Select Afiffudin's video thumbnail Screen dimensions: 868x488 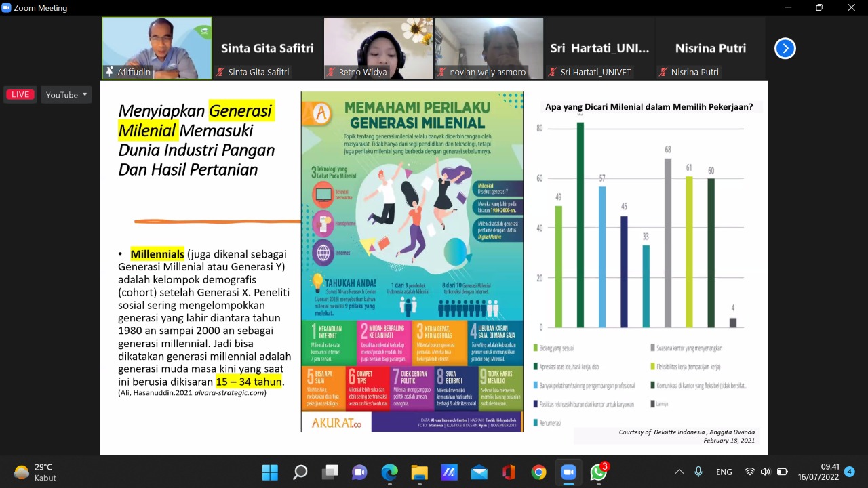click(157, 48)
